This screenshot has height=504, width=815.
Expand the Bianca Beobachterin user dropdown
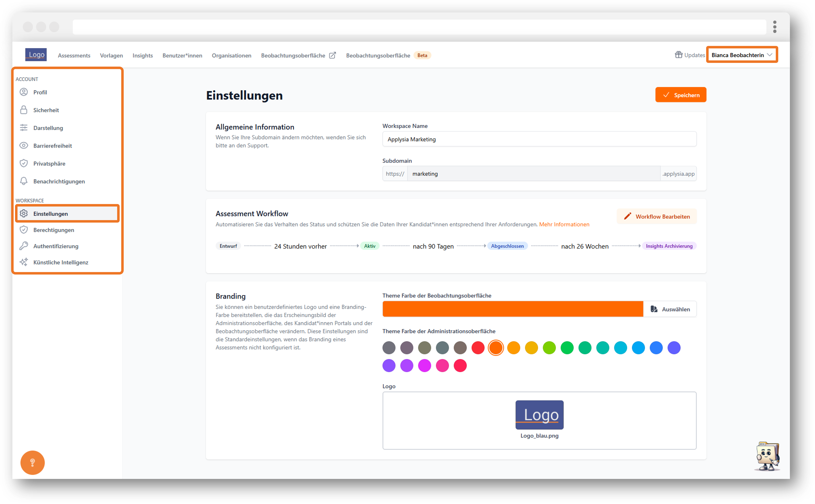coord(742,55)
